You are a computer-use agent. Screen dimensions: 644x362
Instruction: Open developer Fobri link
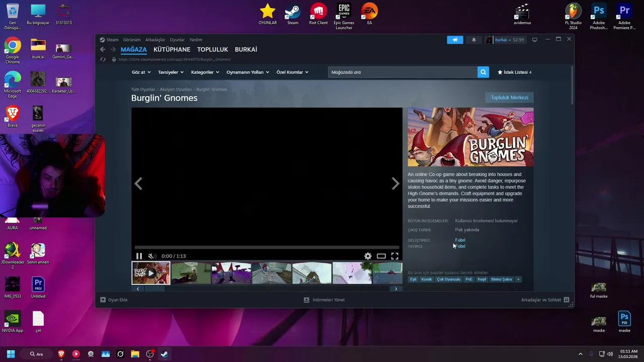[x=460, y=240]
